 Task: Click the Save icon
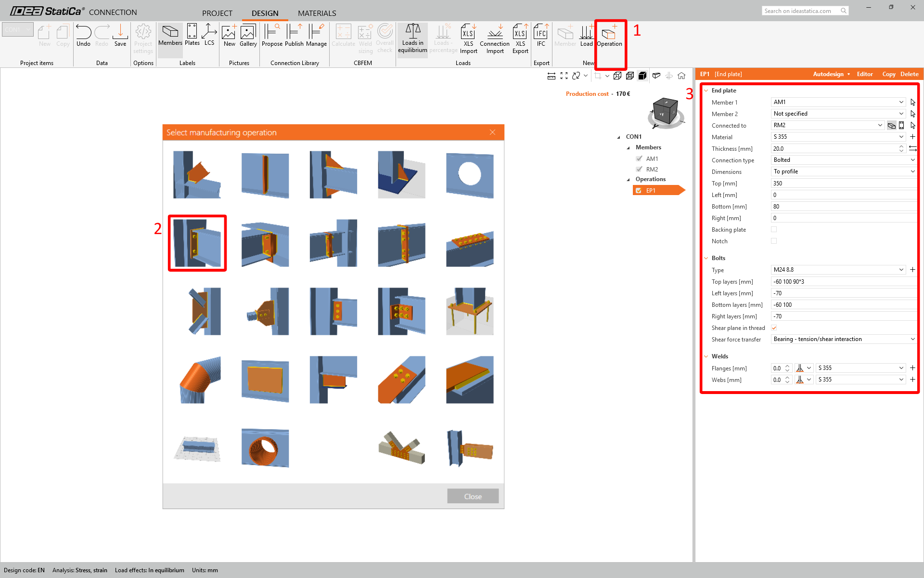(x=120, y=36)
